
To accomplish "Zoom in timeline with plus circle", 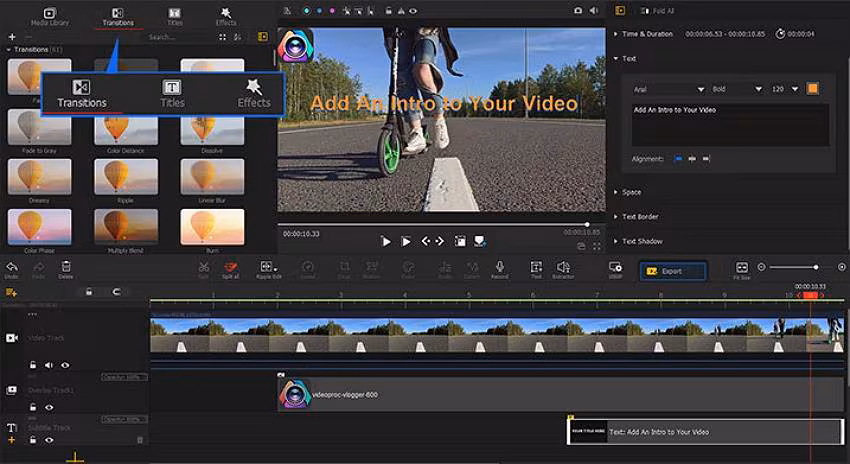I will 841,267.
